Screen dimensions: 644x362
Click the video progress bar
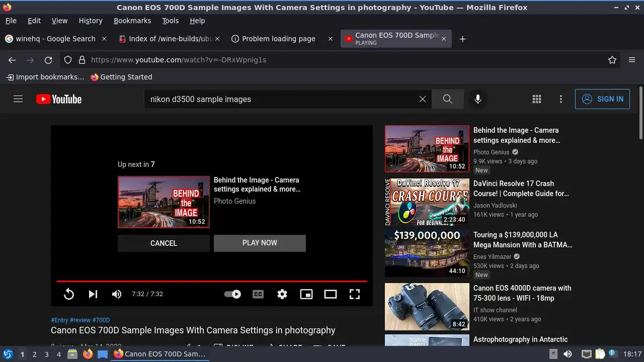click(211, 281)
